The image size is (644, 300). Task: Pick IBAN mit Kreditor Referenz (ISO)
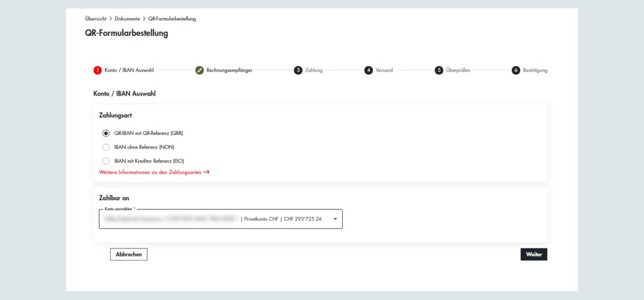[106, 161]
